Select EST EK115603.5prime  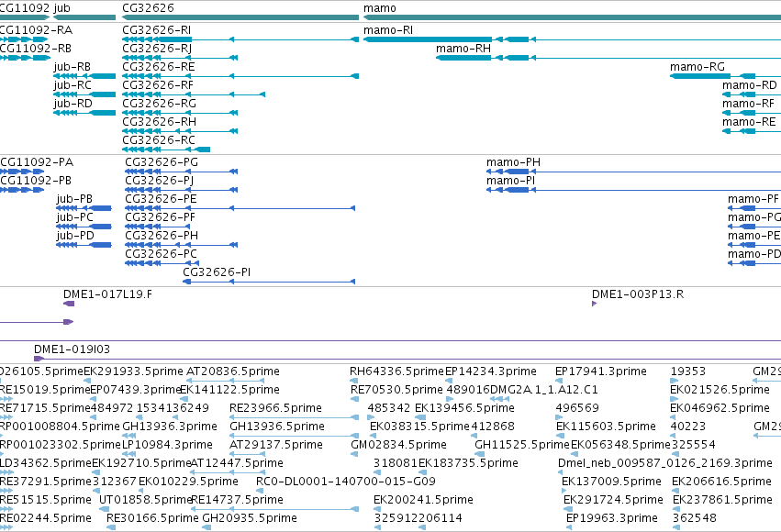[606, 427]
